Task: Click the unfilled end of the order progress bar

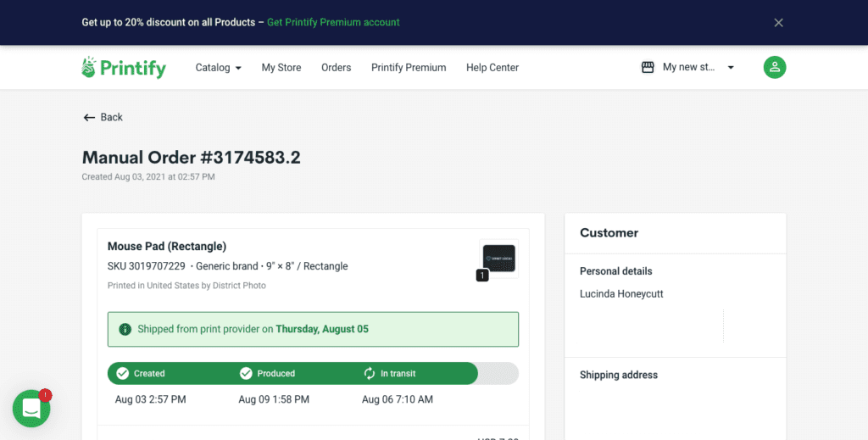Action: click(498, 374)
